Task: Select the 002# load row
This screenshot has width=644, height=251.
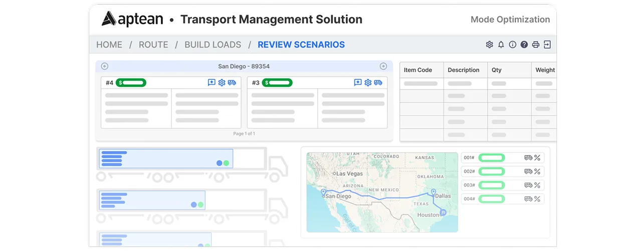Action: tap(502, 171)
